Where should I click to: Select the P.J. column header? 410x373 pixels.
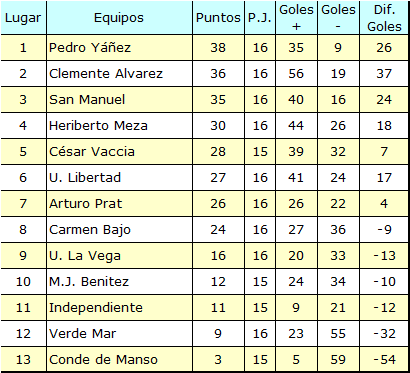tap(260, 18)
